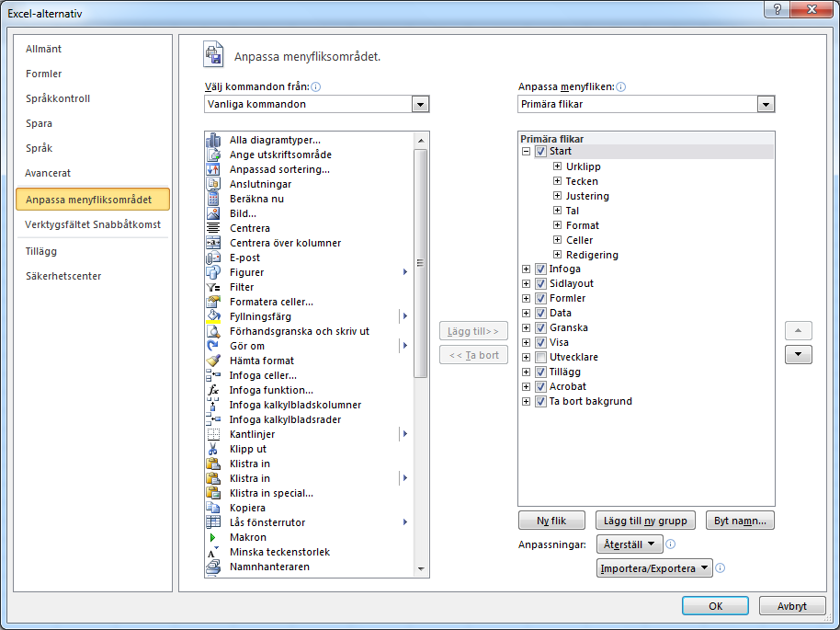This screenshot has width=840, height=630.
Task: Expand the Ta bort bakgrund node
Action: click(526, 402)
